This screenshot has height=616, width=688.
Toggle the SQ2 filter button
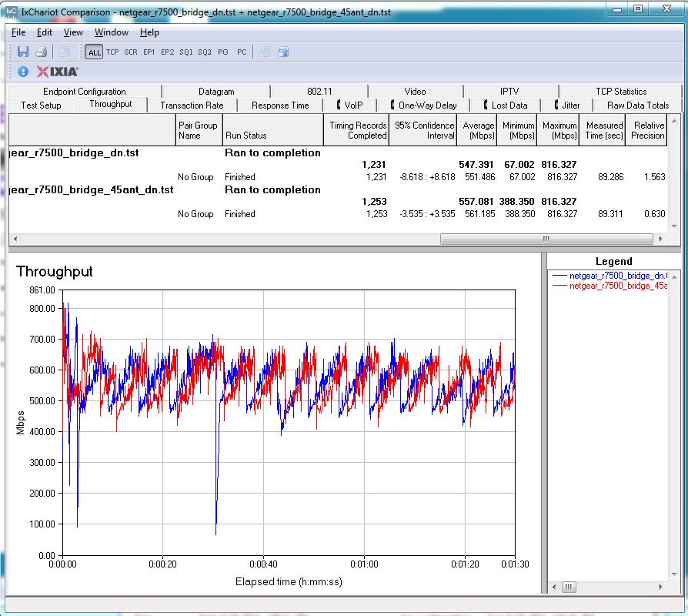205,52
